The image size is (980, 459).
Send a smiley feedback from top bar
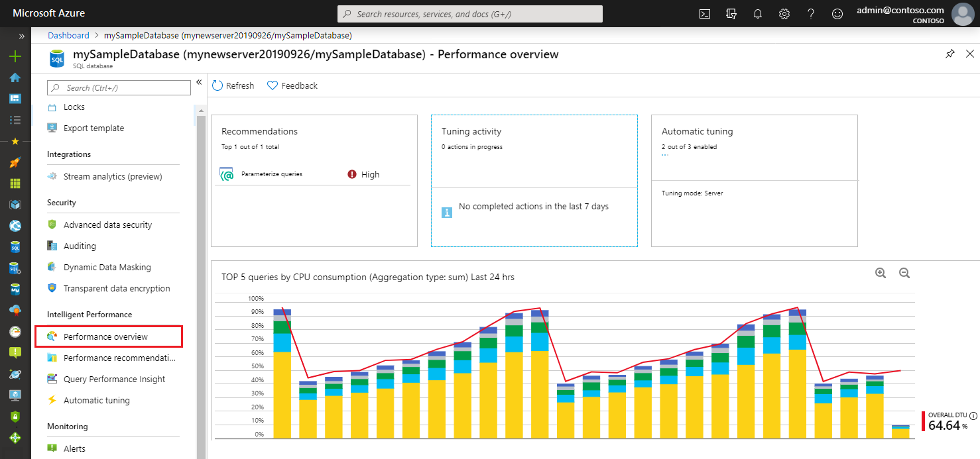(837, 13)
